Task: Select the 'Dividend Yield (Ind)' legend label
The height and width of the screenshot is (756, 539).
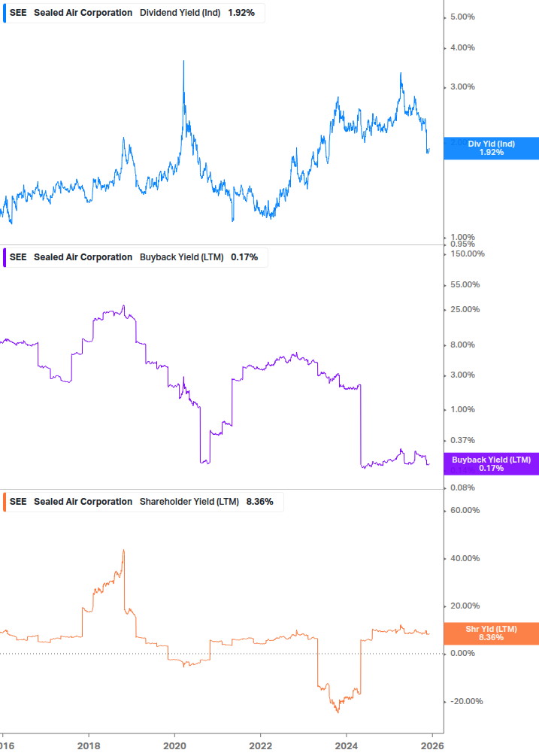Action: tap(180, 13)
